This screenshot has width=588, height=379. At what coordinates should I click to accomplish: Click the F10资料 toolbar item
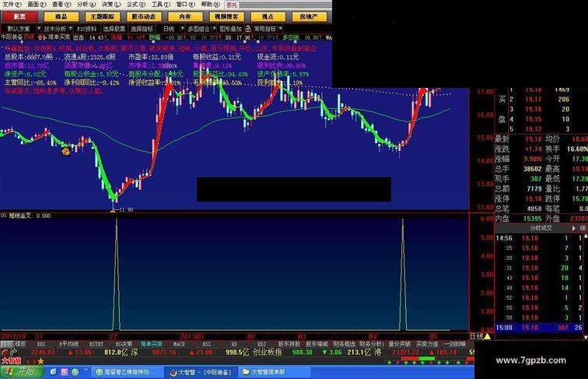click(x=86, y=29)
